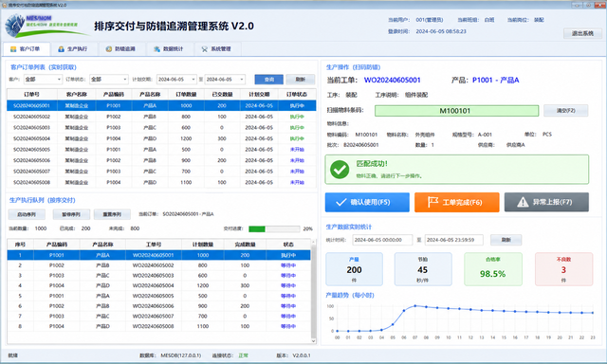
Task: Click the 清空(F2) button
Action: click(565, 111)
